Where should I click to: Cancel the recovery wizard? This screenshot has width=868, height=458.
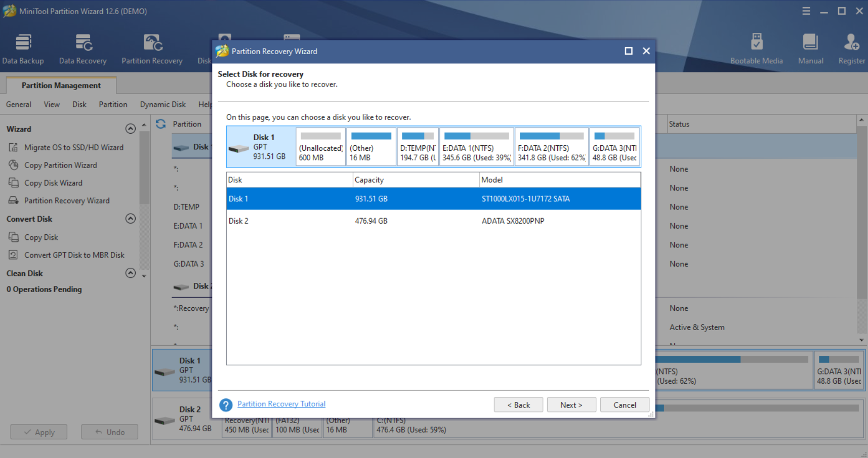[625, 405]
